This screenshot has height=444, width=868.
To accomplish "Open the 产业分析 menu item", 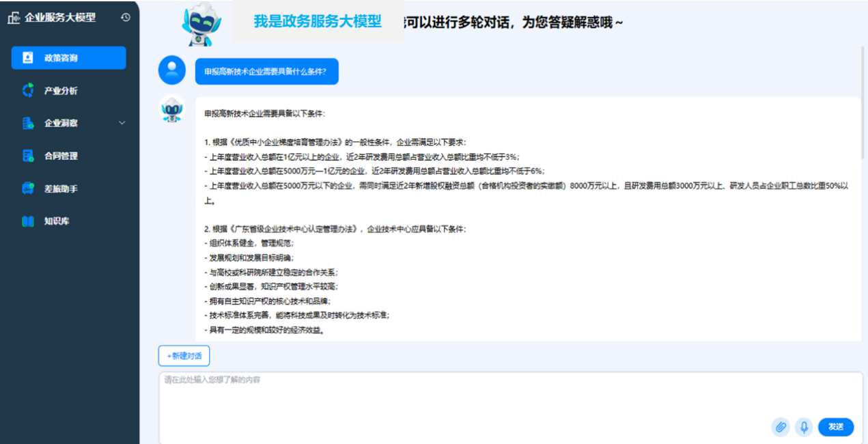I will pos(61,91).
